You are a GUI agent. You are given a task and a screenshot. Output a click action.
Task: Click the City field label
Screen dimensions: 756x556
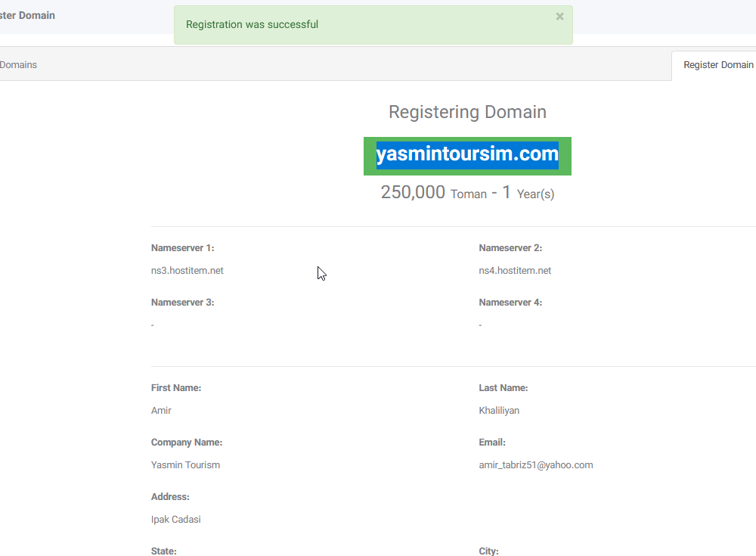(488, 551)
